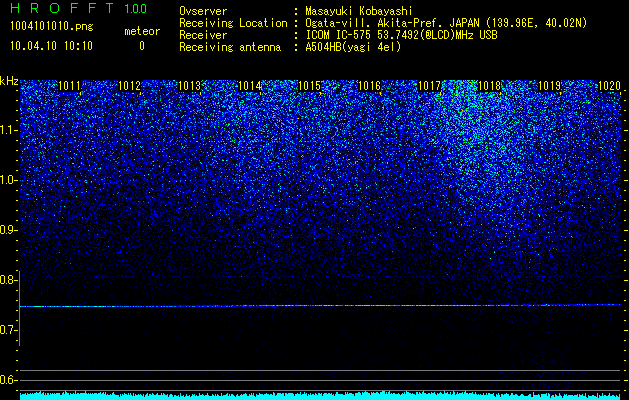Click the 1013 time marker
This screenshot has height=400, width=629.
(x=189, y=86)
